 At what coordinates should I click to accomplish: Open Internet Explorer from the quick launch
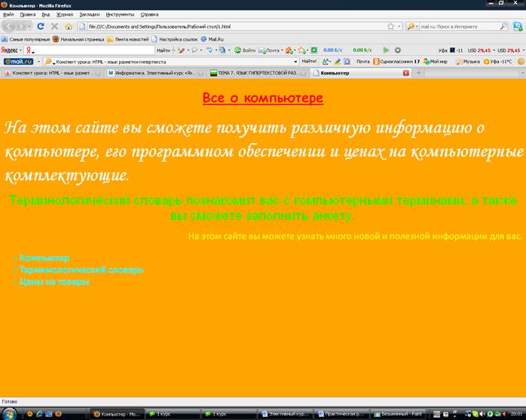pos(39,414)
